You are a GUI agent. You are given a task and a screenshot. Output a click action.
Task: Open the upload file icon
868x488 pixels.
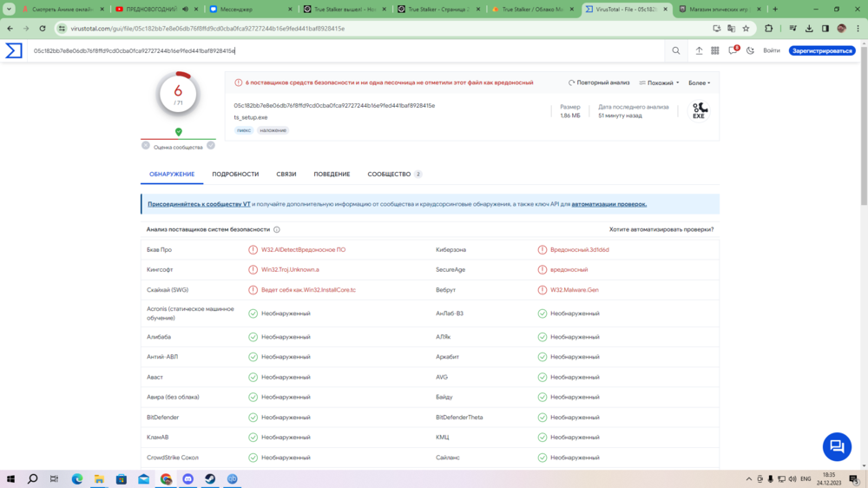pyautogui.click(x=699, y=50)
